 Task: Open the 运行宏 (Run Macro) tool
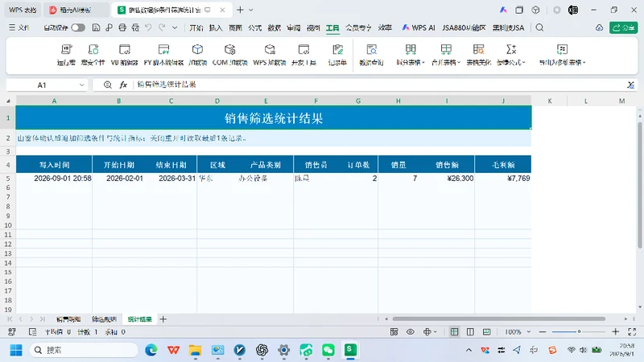tap(66, 55)
